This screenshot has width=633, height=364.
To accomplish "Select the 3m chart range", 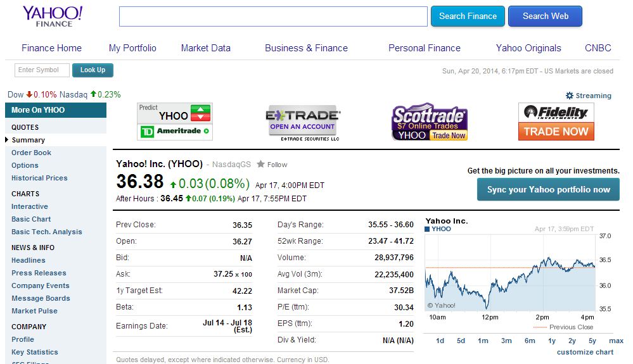I will [x=507, y=341].
